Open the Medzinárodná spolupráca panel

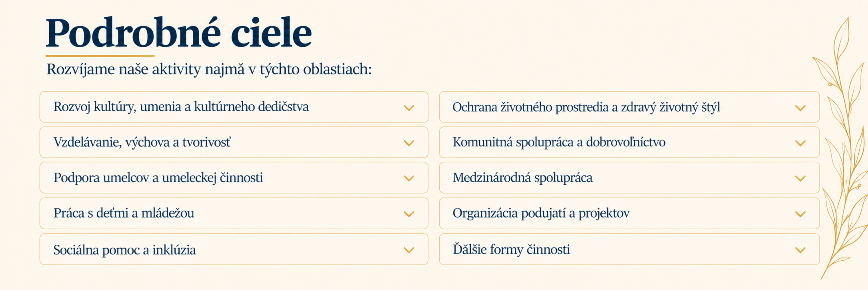pyautogui.click(x=629, y=178)
